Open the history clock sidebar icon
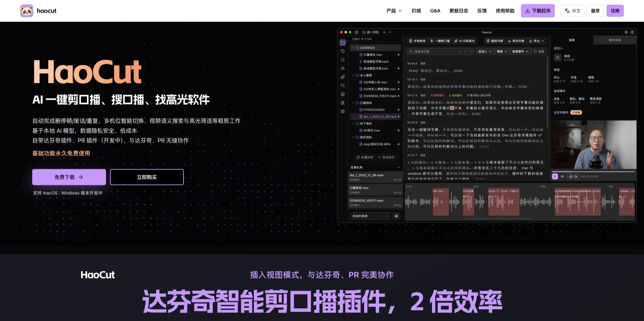This screenshot has width=644, height=321. point(342,51)
